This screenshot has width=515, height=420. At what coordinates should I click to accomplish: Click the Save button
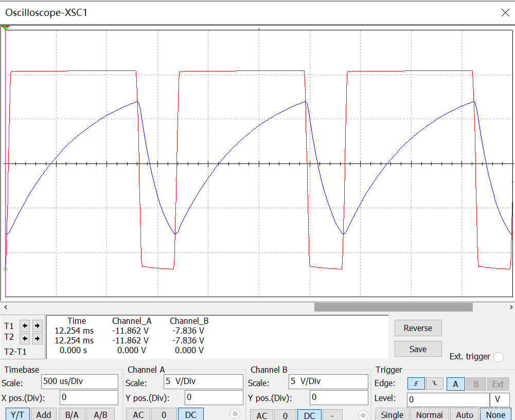tap(418, 349)
